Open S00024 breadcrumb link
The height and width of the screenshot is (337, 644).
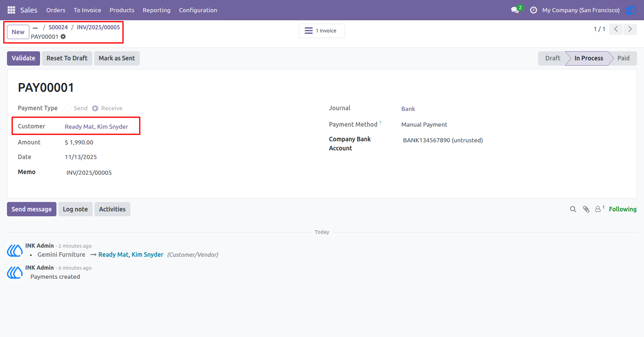coord(58,27)
